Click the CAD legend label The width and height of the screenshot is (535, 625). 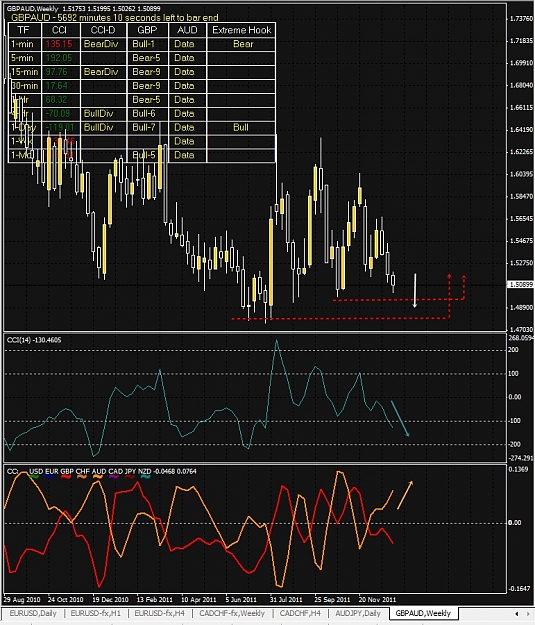[x=115, y=471]
